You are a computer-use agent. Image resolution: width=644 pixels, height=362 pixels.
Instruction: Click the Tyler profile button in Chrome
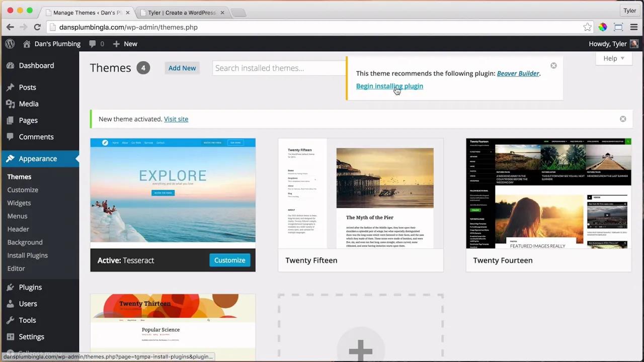(629, 10)
